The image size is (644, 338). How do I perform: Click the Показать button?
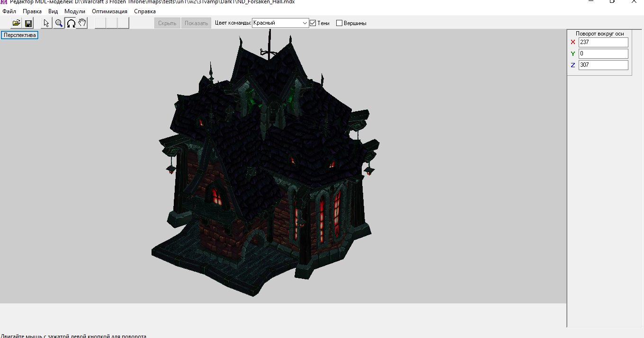coord(196,23)
